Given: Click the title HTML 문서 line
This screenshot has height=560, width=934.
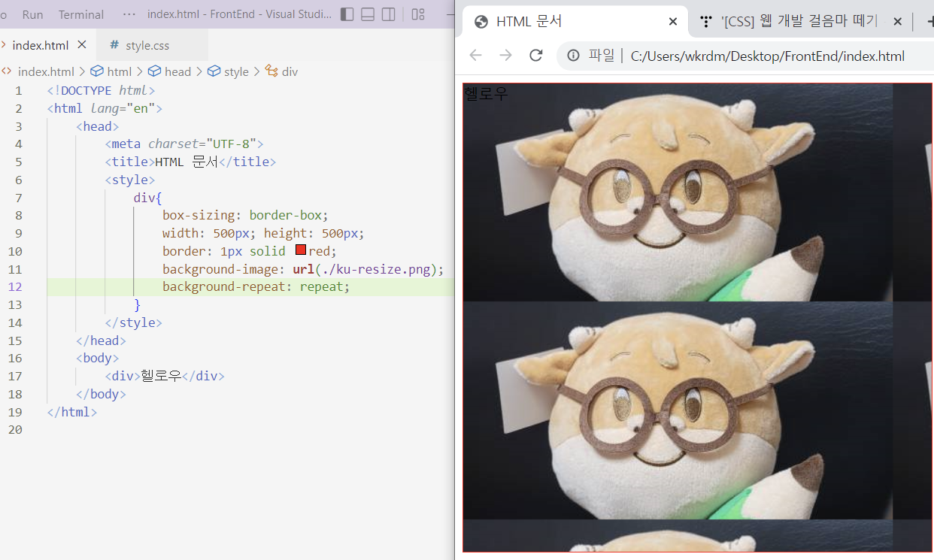Looking at the screenshot, I should [190, 162].
